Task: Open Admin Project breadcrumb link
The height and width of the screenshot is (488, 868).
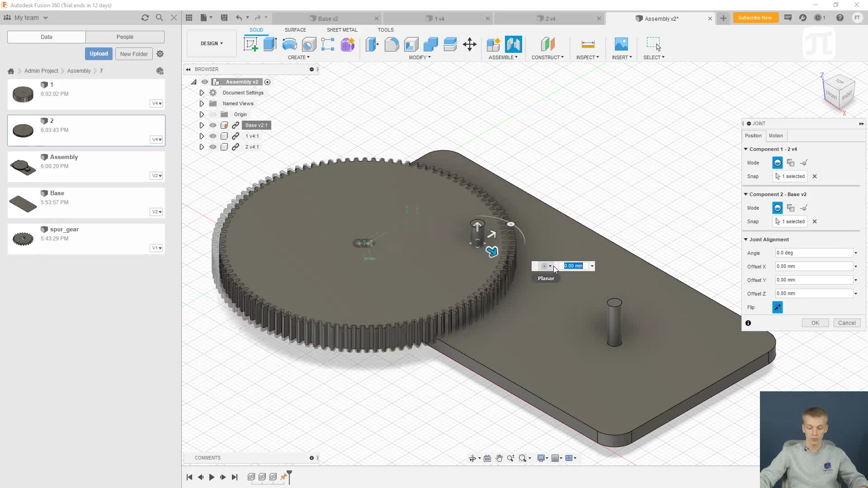Action: (x=41, y=71)
